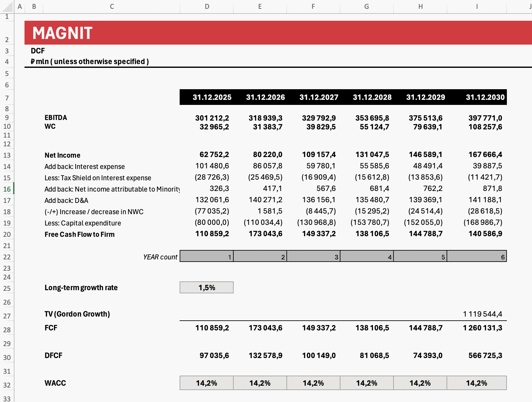Select Net Income value 109 157,4
532x402 pixels.
click(x=319, y=155)
